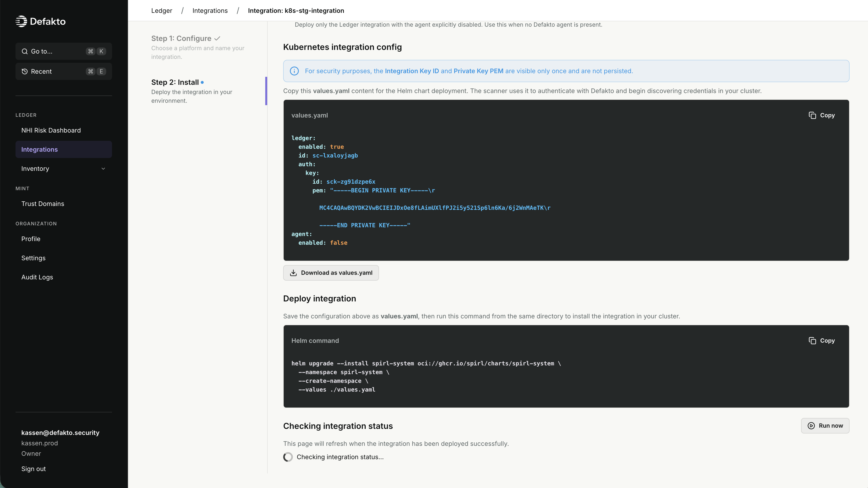This screenshot has height=488, width=868.
Task: Open the Go to... search box
Action: (x=64, y=51)
